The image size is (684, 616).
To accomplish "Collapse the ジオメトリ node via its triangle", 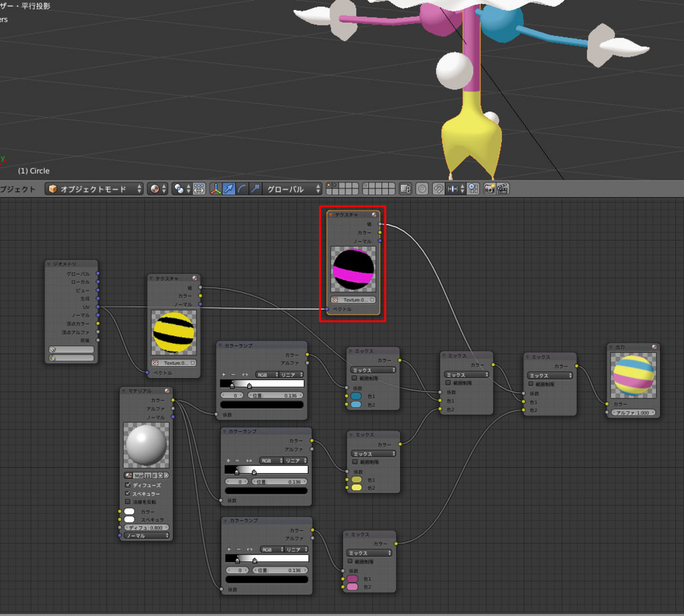I will coord(49,264).
